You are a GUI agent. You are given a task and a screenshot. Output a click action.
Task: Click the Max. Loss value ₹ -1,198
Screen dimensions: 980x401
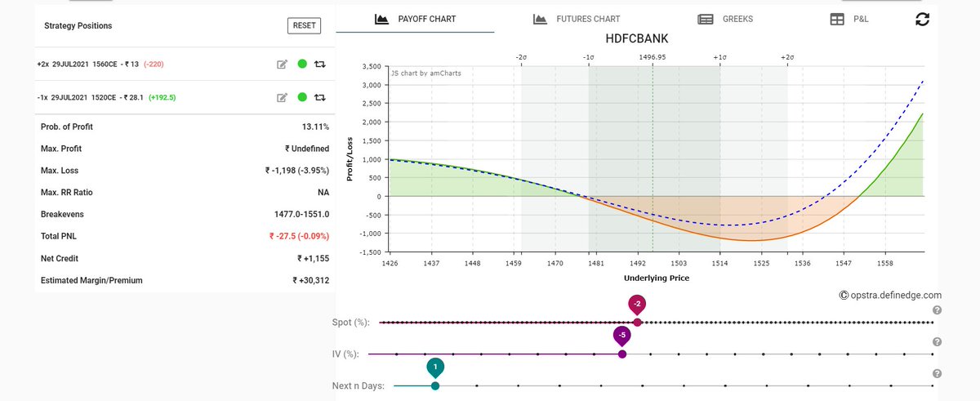click(x=297, y=171)
